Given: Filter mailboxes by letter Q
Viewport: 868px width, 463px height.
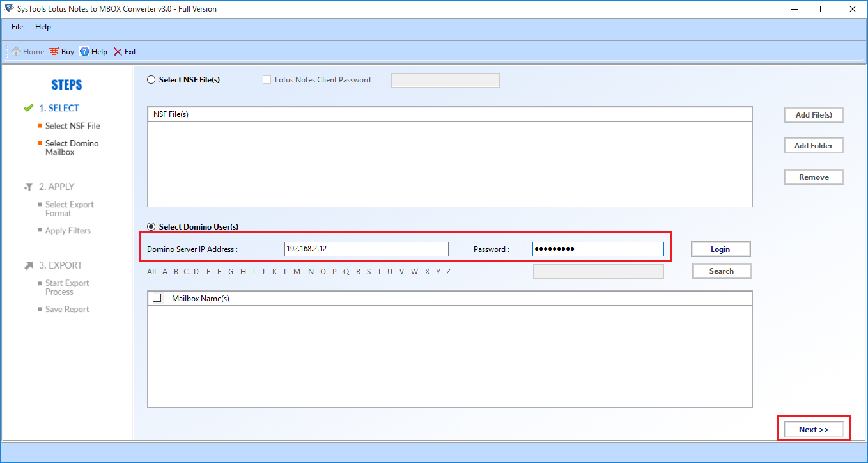Looking at the screenshot, I should [x=346, y=272].
